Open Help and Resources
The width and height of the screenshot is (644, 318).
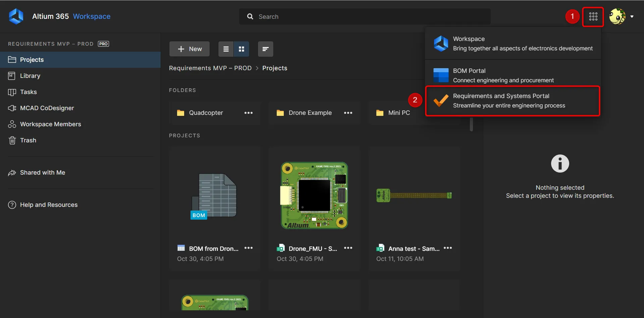point(49,205)
